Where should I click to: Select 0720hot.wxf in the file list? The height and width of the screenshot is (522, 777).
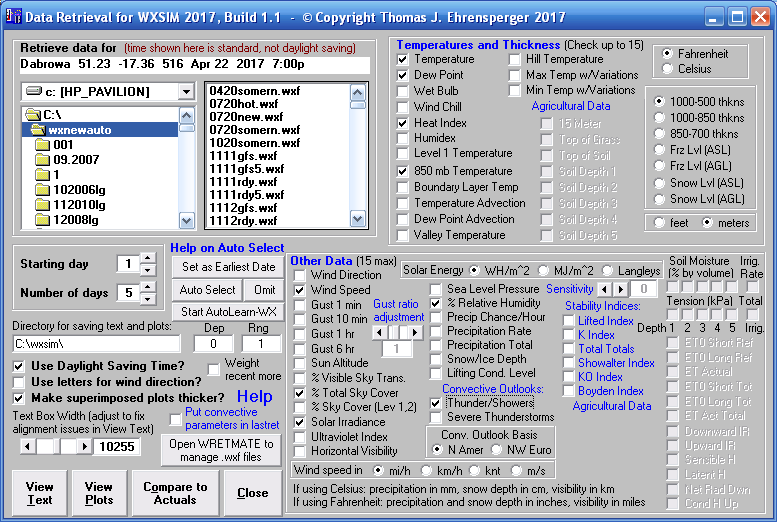coord(242,104)
